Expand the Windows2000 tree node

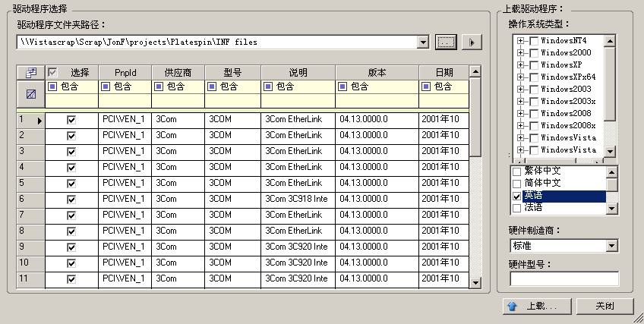pos(521,52)
